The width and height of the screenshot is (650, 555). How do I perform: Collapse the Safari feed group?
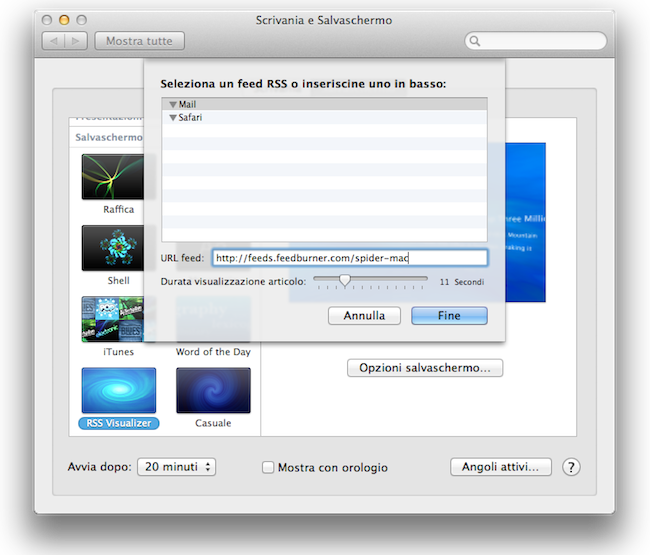pyautogui.click(x=173, y=117)
